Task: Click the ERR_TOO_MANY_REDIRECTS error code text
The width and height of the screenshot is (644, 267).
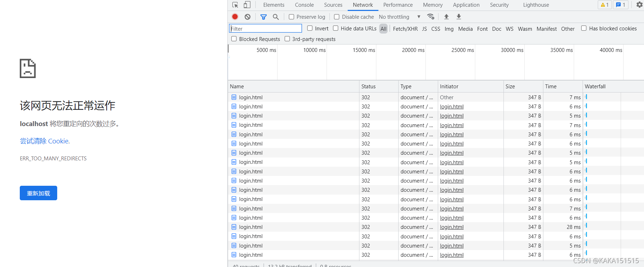Action: (53, 159)
